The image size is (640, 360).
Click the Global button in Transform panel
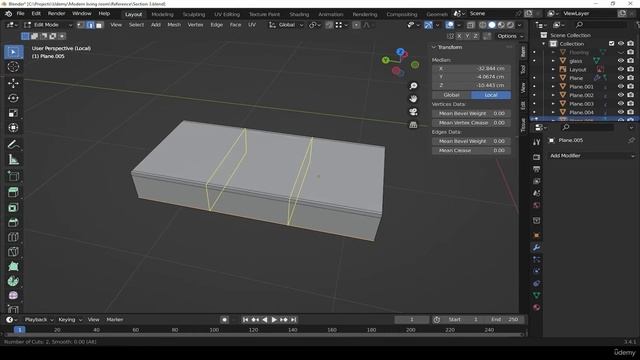pyautogui.click(x=451, y=95)
